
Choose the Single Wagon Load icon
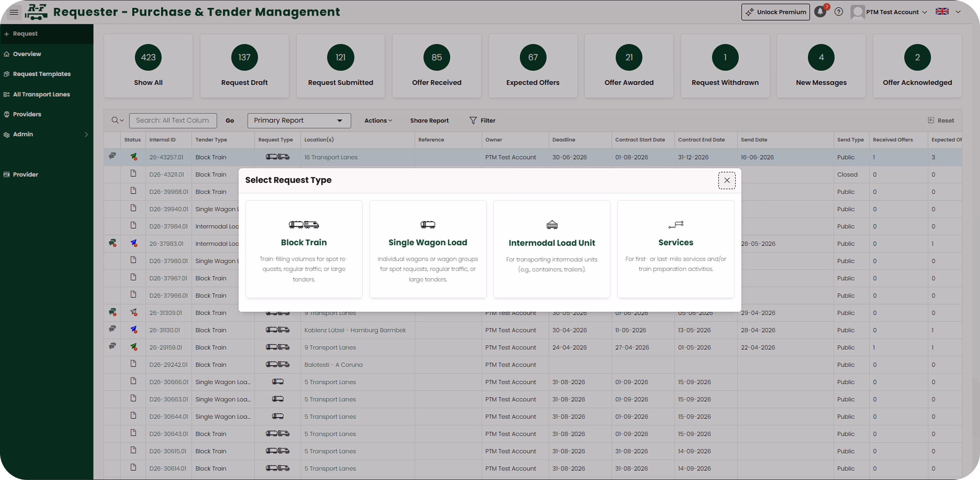point(428,225)
